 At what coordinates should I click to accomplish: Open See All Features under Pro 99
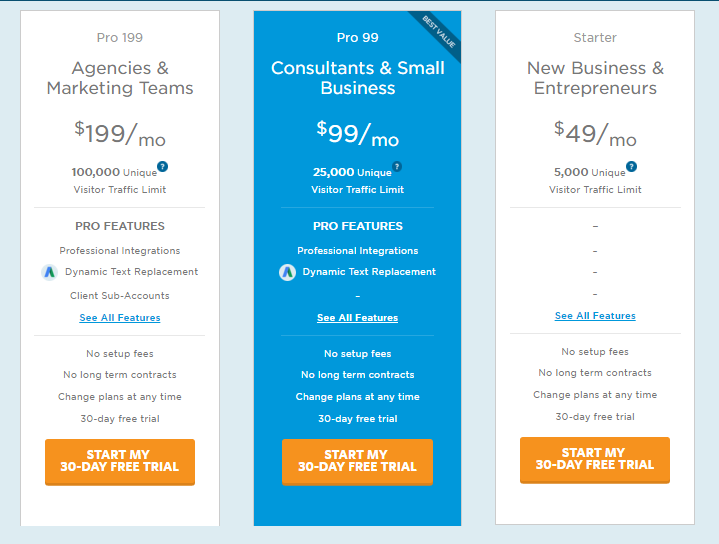click(x=357, y=317)
